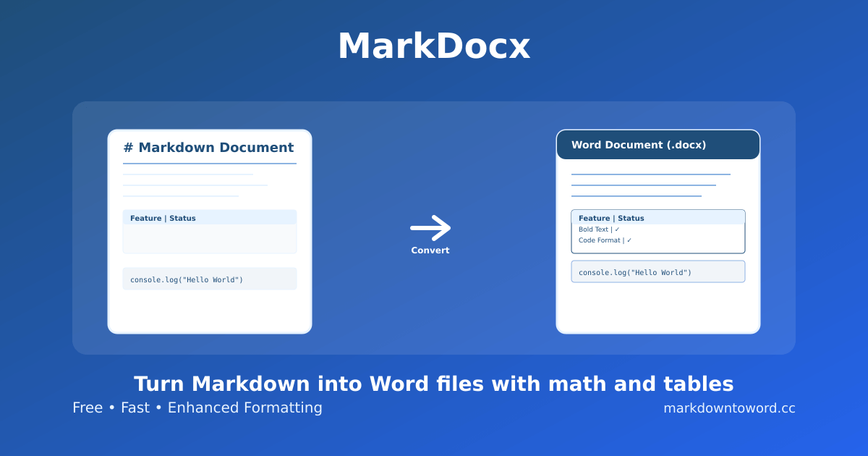Select the Markdown Document heading text
This screenshot has height=456, width=868.
(x=216, y=148)
